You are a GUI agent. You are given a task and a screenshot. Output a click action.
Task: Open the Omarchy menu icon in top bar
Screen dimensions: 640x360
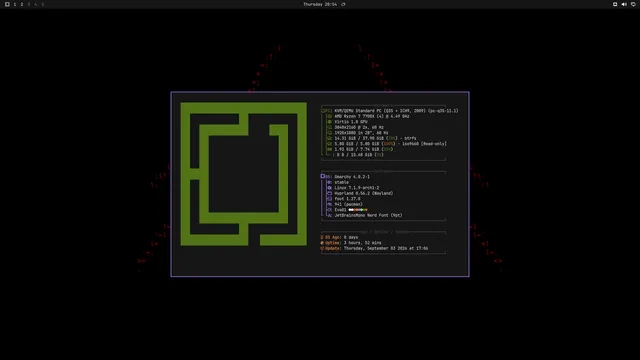pos(7,4)
